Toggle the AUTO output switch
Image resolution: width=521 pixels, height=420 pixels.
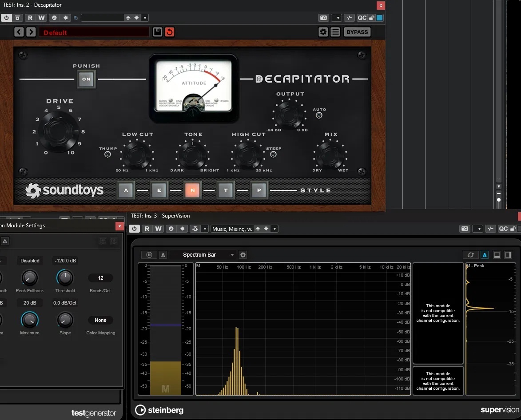click(x=319, y=115)
